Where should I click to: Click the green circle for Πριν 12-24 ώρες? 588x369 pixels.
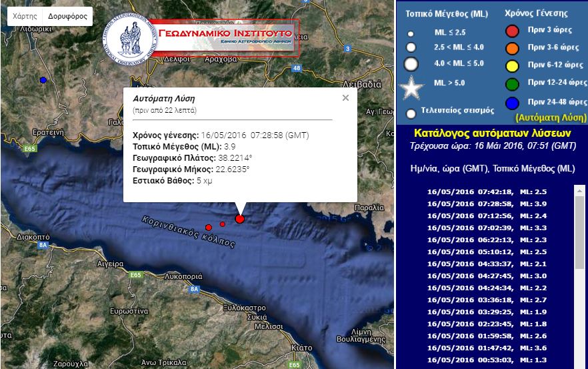pyautogui.click(x=512, y=83)
